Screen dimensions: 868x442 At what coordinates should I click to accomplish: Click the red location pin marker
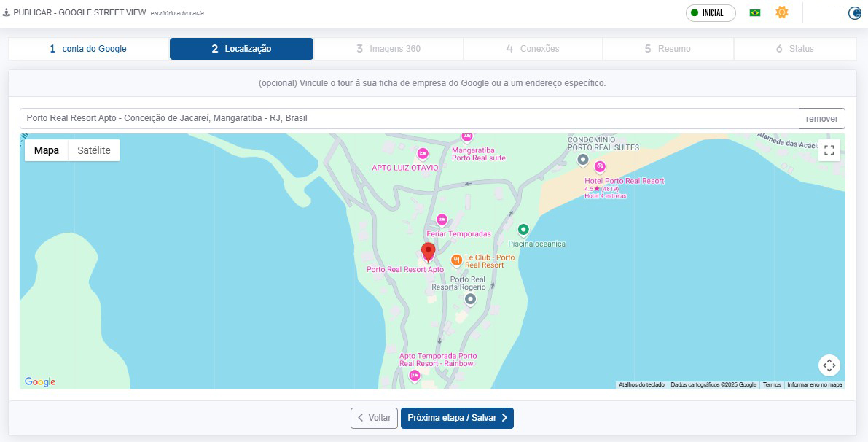[x=428, y=252]
